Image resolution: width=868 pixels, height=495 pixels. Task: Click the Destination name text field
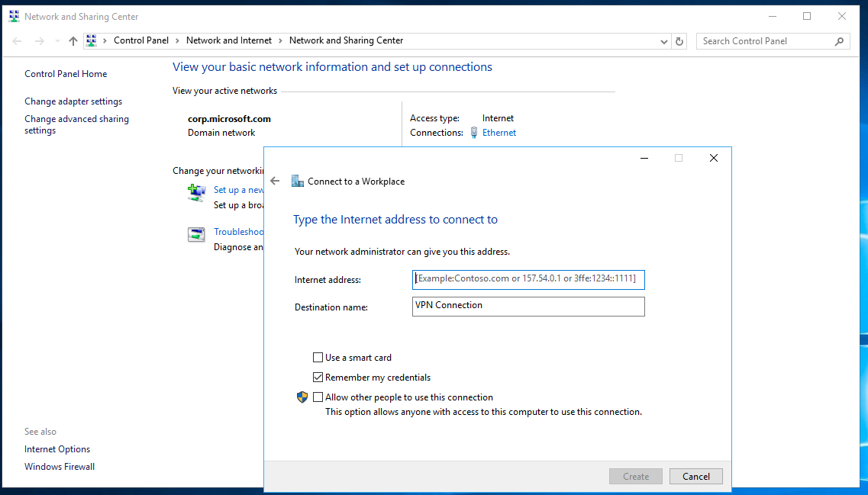coord(528,306)
